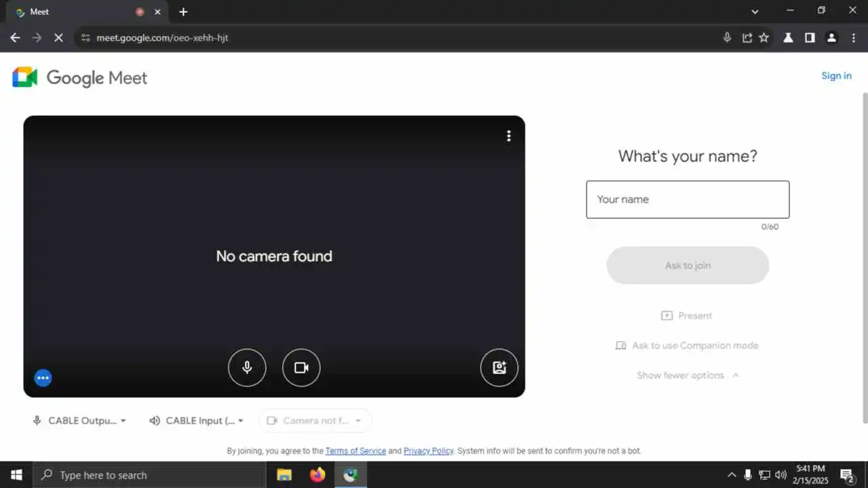Go back with browser back arrow
The height and width of the screenshot is (488, 868).
tap(15, 38)
